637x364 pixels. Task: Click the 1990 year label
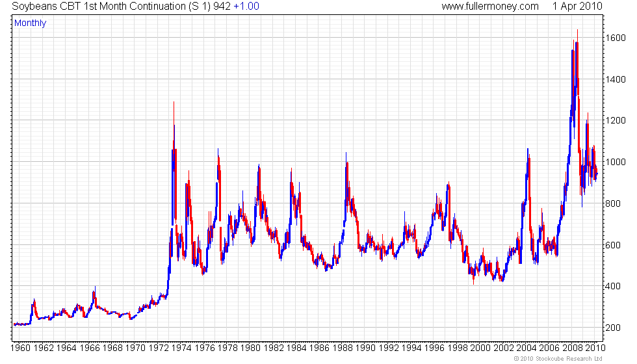click(365, 348)
